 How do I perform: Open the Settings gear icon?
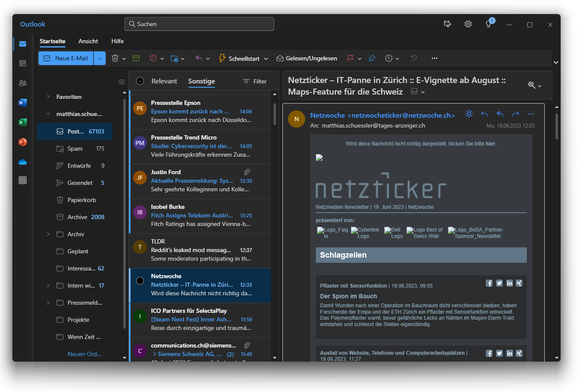pyautogui.click(x=468, y=24)
